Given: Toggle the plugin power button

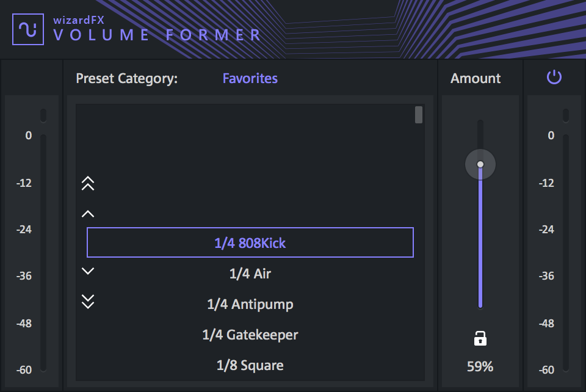Looking at the screenshot, I should coord(554,78).
